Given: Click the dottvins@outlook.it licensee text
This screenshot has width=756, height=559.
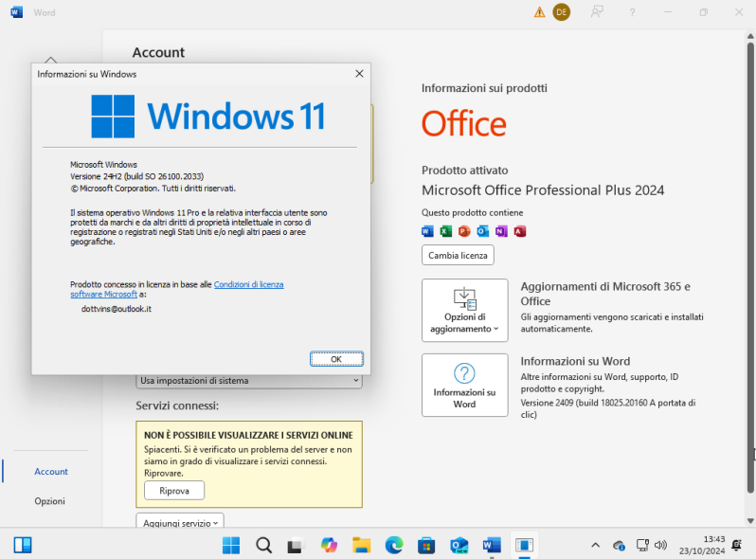Looking at the screenshot, I should [x=117, y=309].
